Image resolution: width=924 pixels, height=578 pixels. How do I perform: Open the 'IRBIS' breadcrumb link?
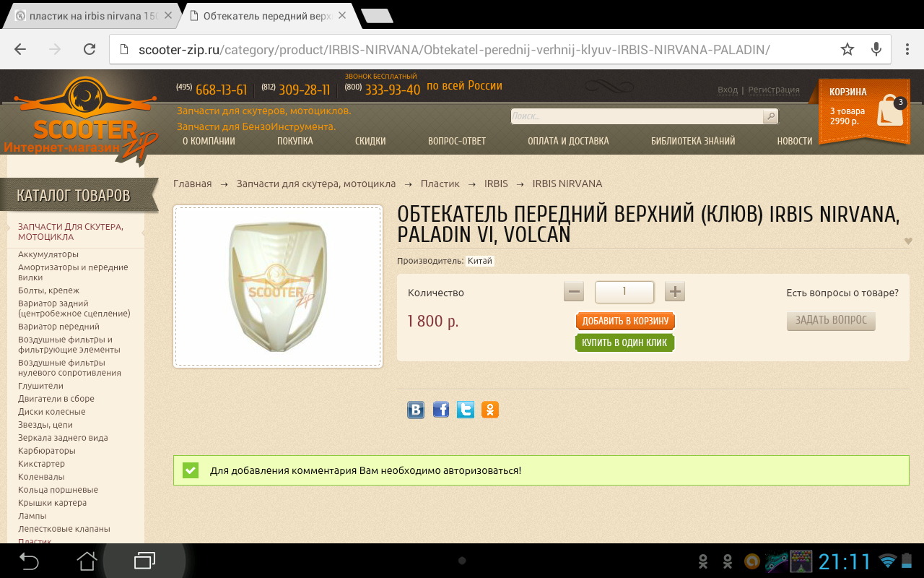tap(496, 184)
